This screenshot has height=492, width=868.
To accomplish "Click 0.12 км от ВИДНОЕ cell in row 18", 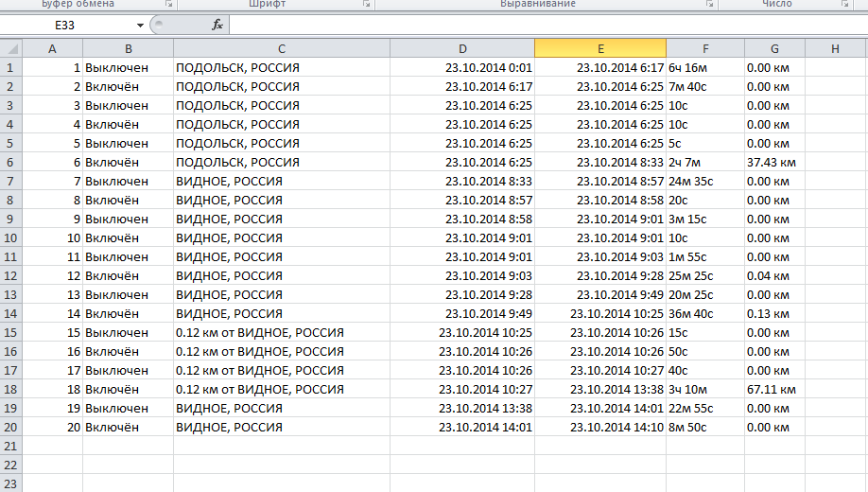I will pyautogui.click(x=282, y=390).
